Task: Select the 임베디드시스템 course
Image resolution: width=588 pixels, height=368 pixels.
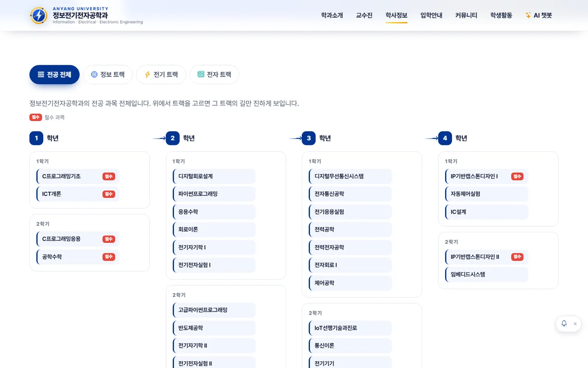Action: click(486, 274)
